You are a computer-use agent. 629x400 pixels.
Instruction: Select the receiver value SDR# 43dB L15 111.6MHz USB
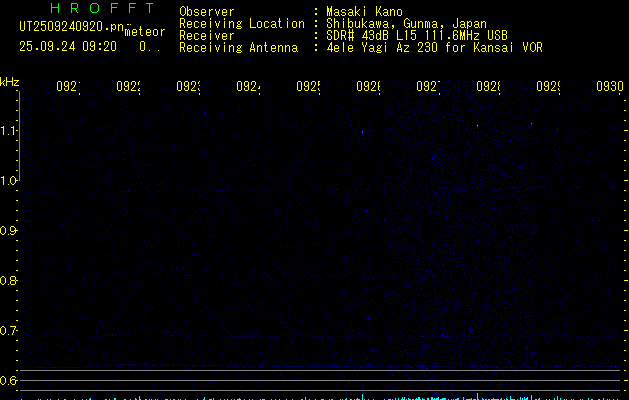[x=417, y=35]
